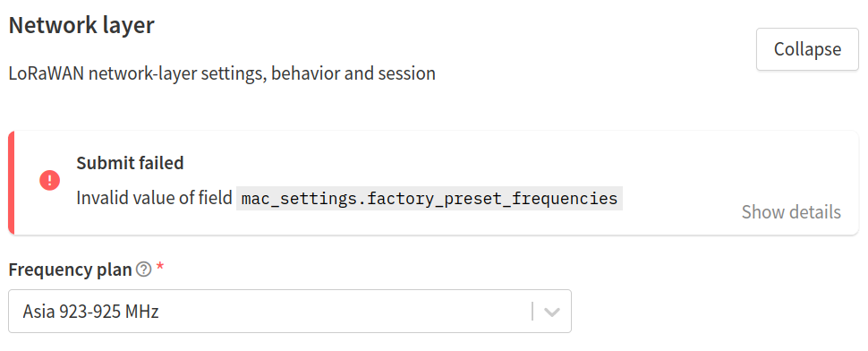The height and width of the screenshot is (351, 868).
Task: Click the 'Invalid value of field' message
Action: (154, 198)
